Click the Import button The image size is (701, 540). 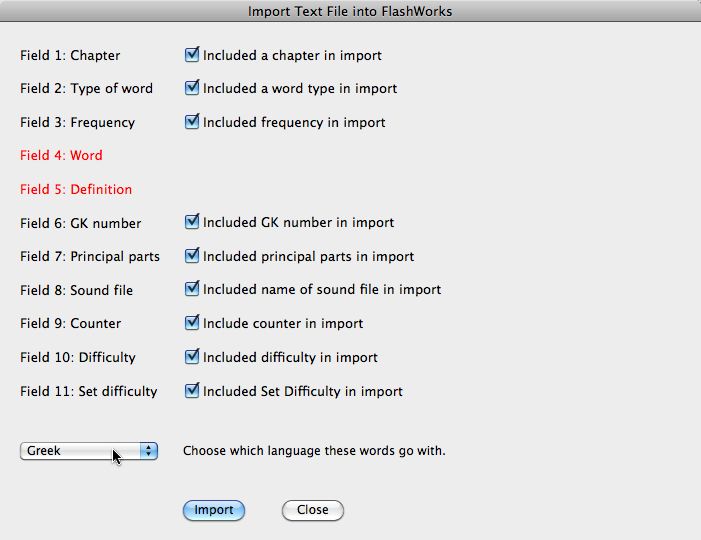point(214,510)
